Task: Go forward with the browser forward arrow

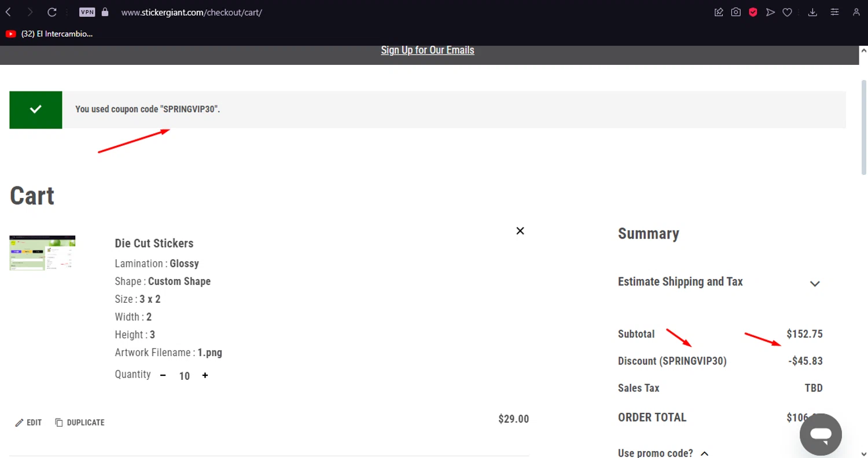Action: pos(30,12)
